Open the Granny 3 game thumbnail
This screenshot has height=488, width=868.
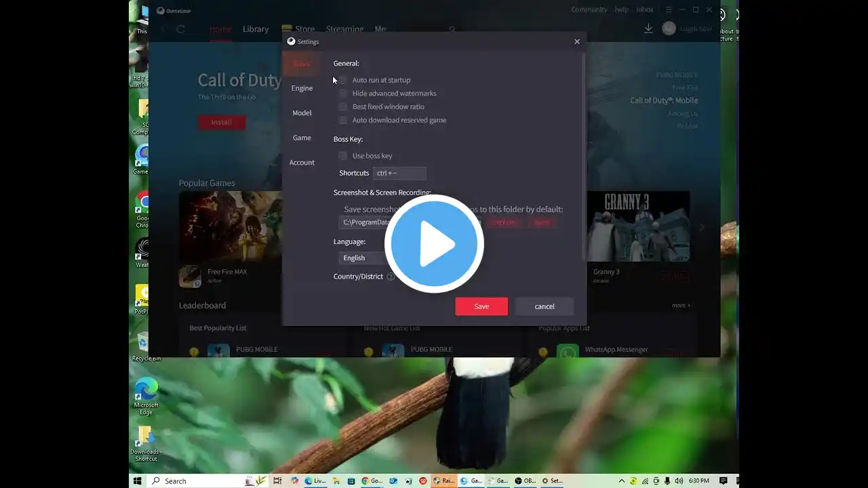click(x=638, y=226)
